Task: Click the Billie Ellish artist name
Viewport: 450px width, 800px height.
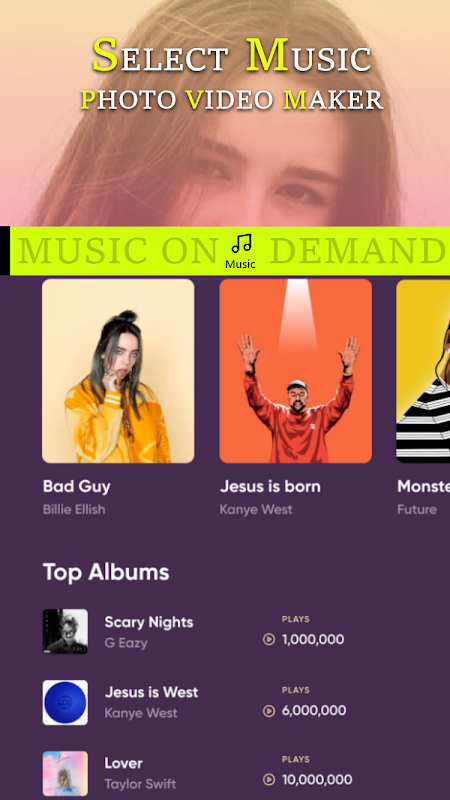Action: [74, 509]
